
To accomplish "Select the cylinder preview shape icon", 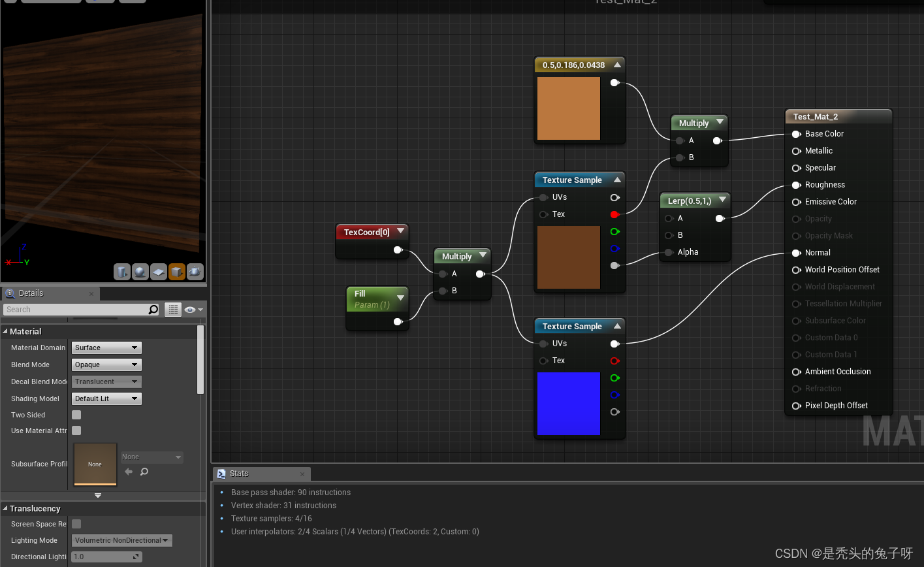I will [122, 272].
